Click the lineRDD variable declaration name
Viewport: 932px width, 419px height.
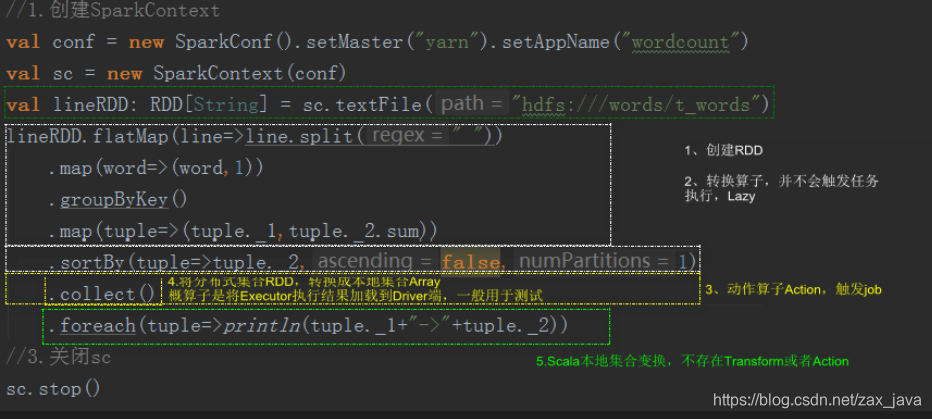point(93,105)
